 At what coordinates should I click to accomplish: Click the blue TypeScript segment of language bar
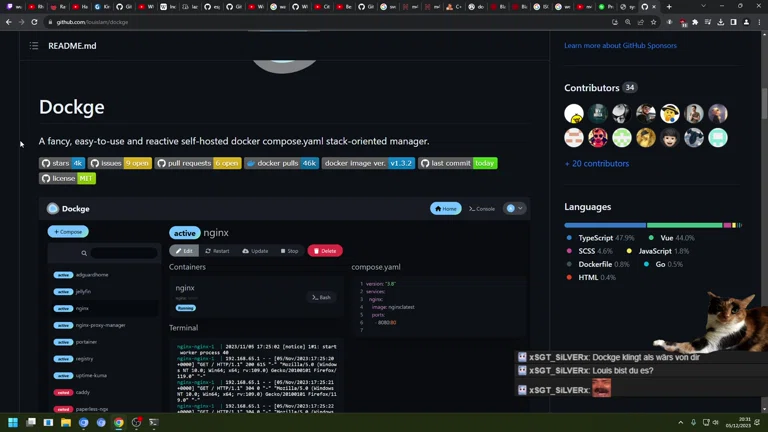(x=604, y=225)
